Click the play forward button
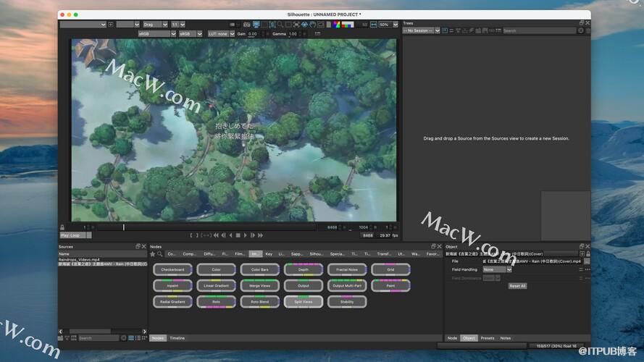644x362 pixels. (246, 235)
